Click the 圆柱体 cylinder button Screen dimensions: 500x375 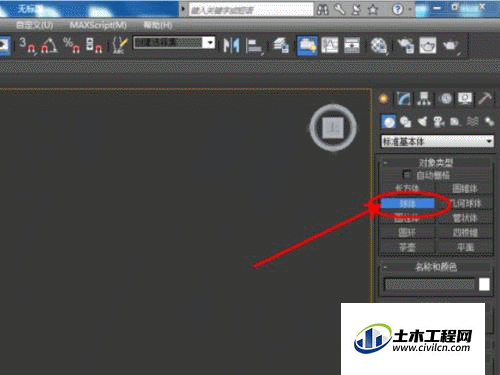coord(408,218)
